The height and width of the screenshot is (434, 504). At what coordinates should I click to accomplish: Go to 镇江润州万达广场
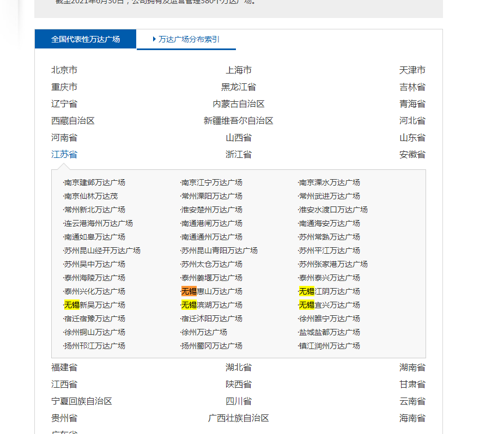click(329, 346)
